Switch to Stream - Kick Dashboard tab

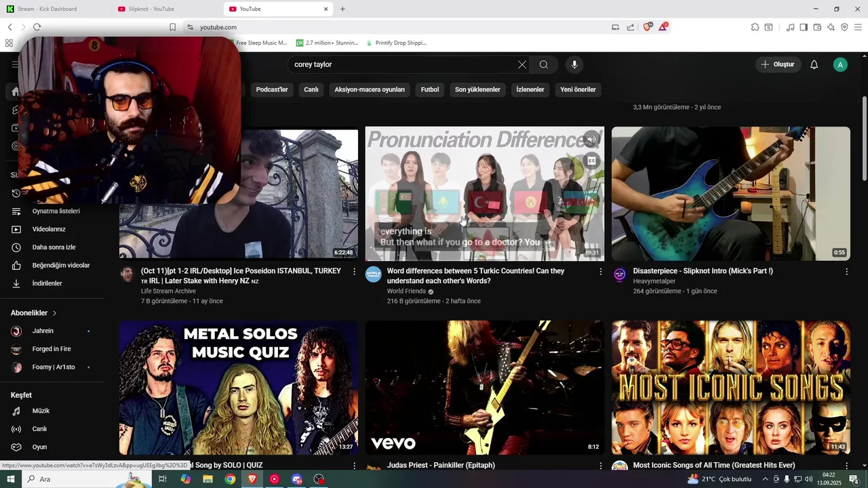coord(56,9)
